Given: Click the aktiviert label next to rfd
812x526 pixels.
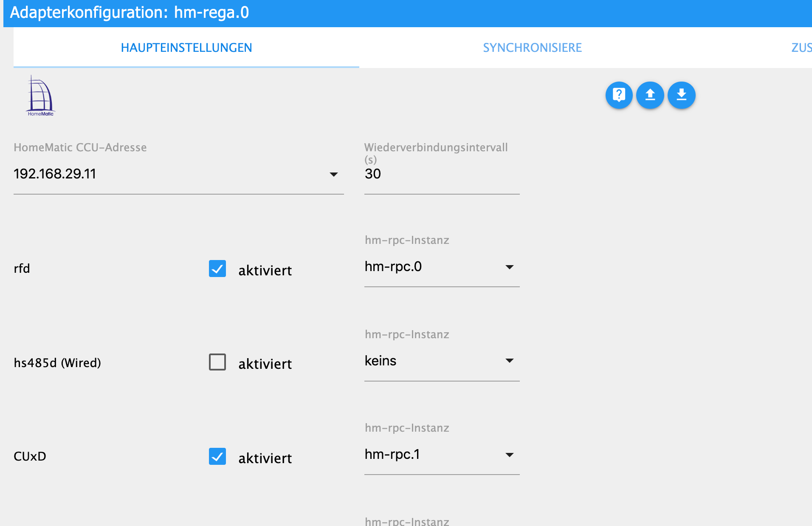Looking at the screenshot, I should 265,270.
